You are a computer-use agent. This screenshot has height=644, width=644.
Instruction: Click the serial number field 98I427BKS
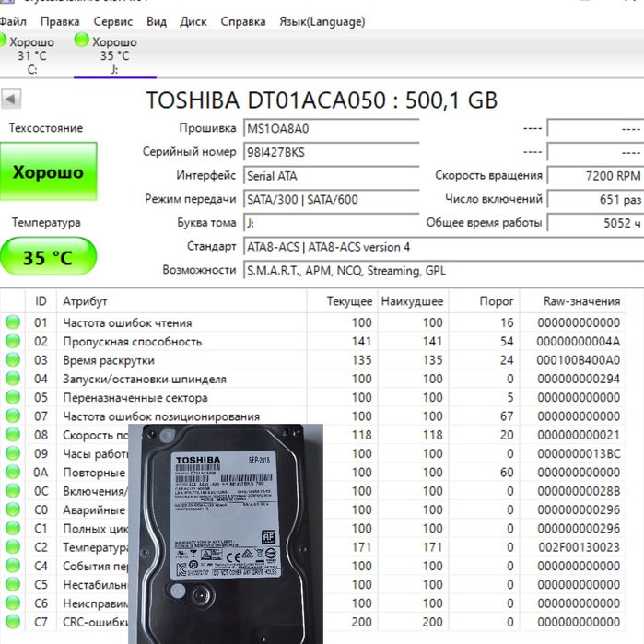331,152
